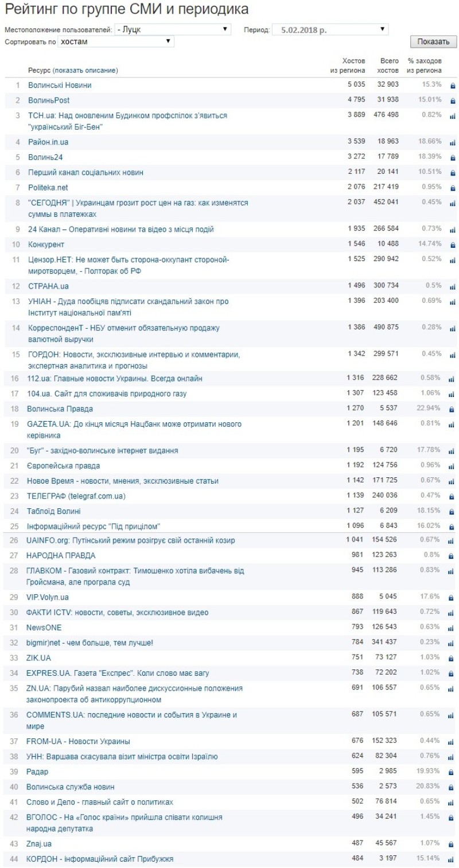Open the sort-by dropdown set to хостам
This screenshot has width=459, height=868.
click(x=116, y=41)
